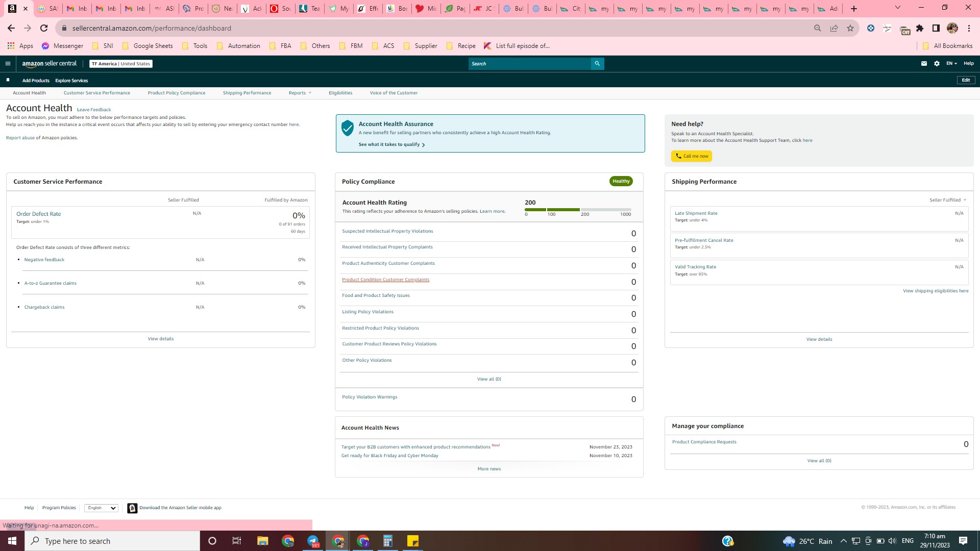Image resolution: width=980 pixels, height=551 pixels.
Task: Reload the page with the refresh icon
Action: pyautogui.click(x=44, y=28)
